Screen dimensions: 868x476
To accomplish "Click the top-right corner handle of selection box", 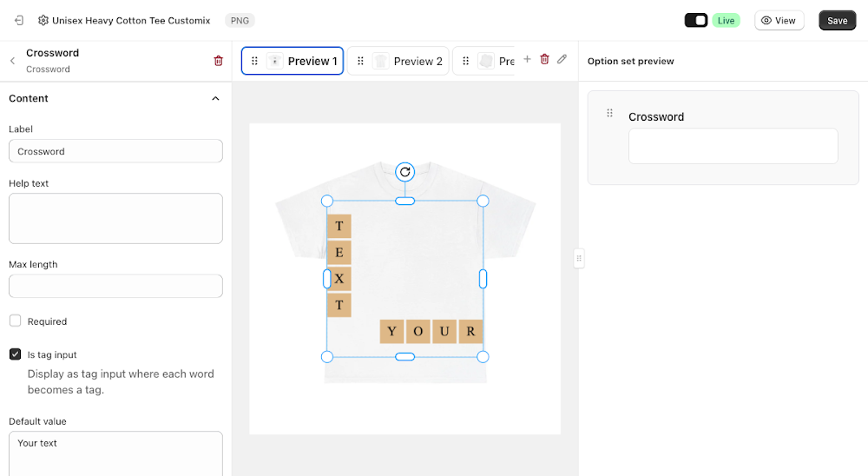I will click(x=483, y=201).
